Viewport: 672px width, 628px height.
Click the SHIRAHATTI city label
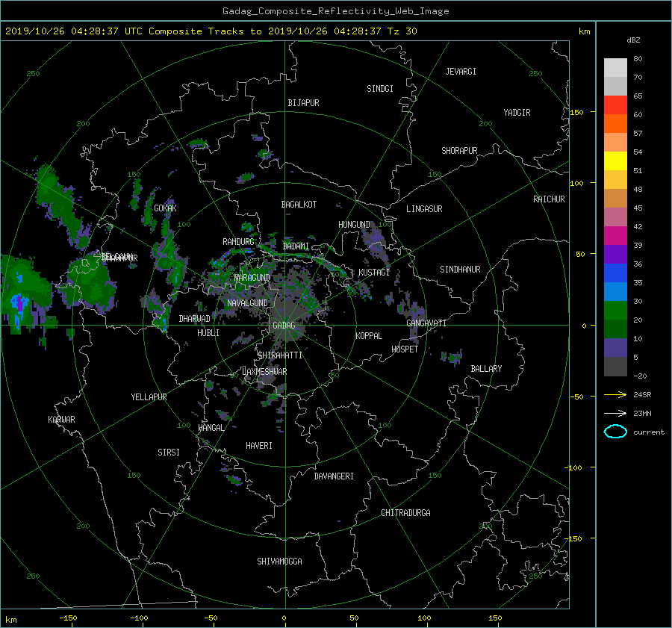point(280,355)
